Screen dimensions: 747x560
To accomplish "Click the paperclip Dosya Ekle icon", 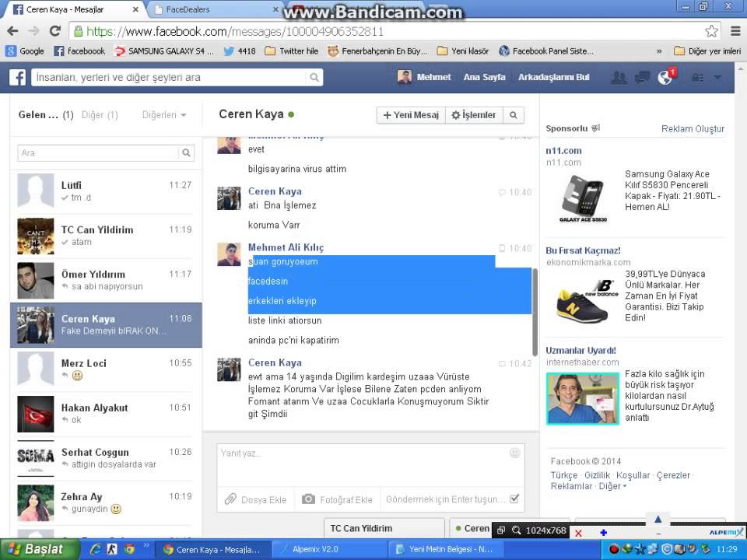I will click(x=230, y=499).
